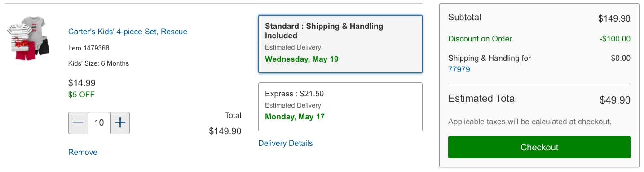Viewport: 644px width, 172px height.
Task: Click the Estimated Total $49.90 amount
Action: click(615, 100)
